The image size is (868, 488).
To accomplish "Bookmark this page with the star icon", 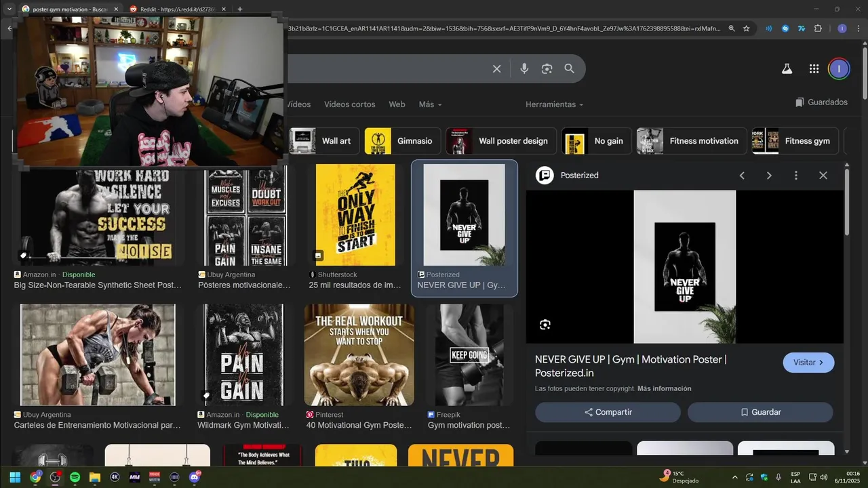I will click(746, 28).
